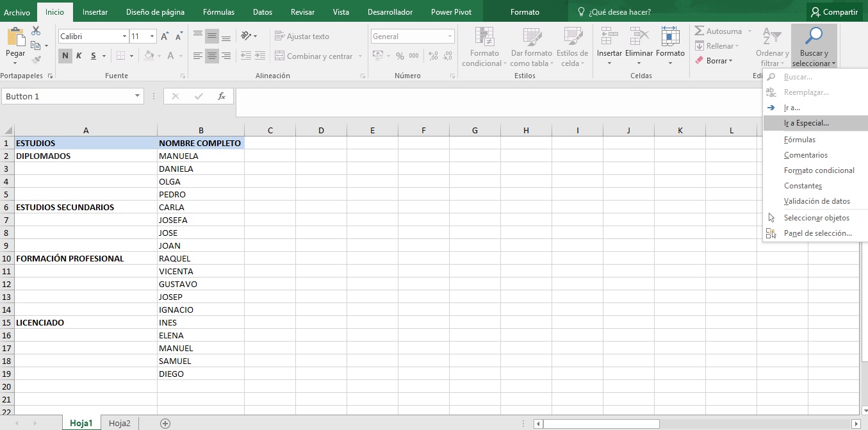Click the percent style icon
The width and height of the screenshot is (868, 430).
[400, 56]
